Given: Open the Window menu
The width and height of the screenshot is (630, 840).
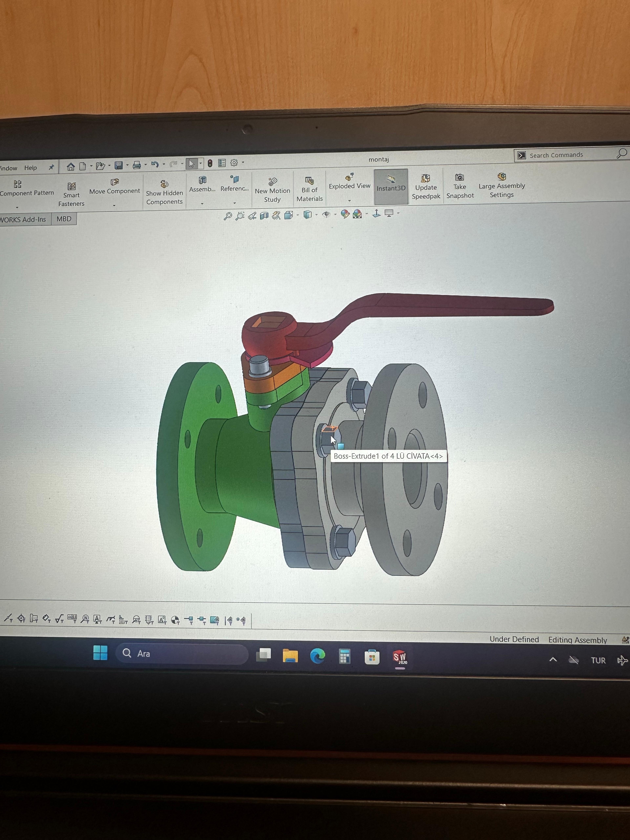Looking at the screenshot, I should pos(8,168).
